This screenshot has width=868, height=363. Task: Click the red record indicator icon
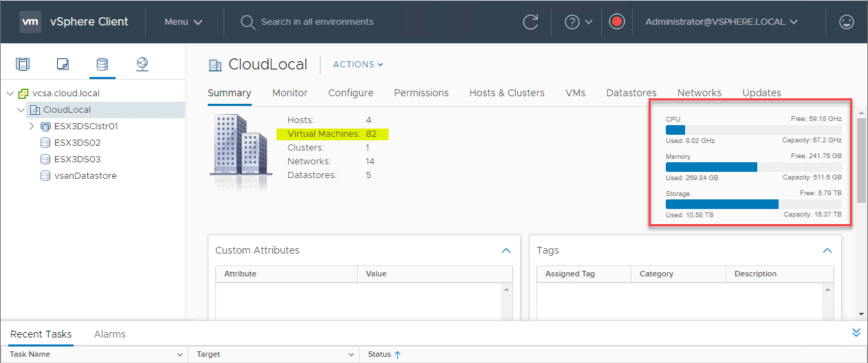[x=616, y=22]
